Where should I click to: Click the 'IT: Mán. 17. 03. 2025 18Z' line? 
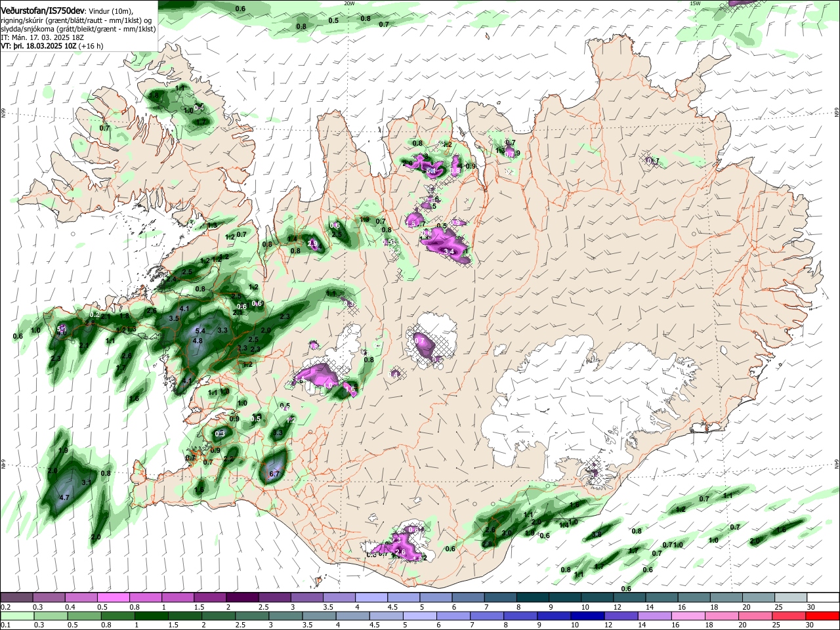pyautogui.click(x=42, y=37)
